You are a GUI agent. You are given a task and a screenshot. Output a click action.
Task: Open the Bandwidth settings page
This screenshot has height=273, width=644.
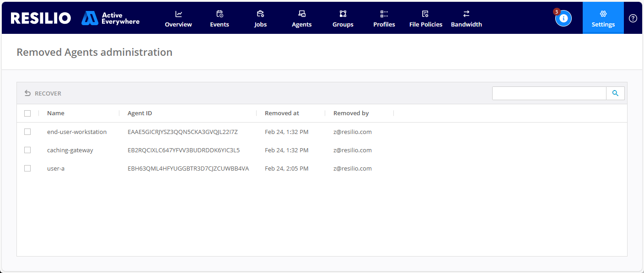click(x=466, y=19)
